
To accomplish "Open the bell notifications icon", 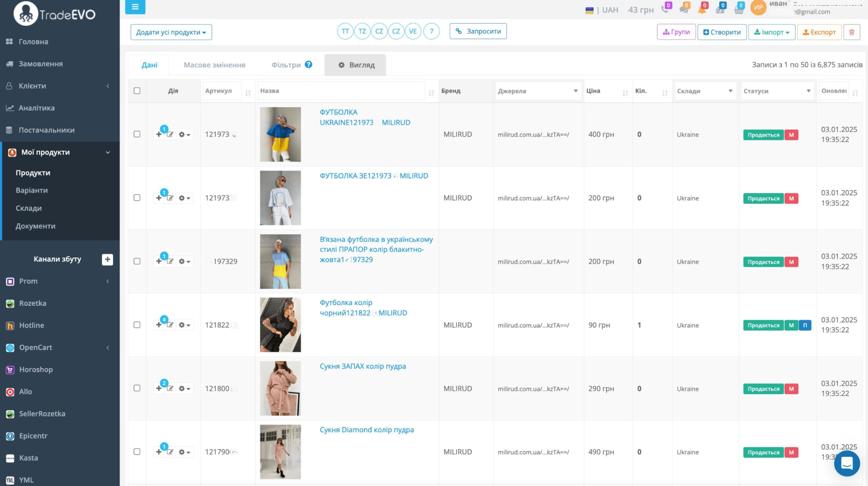I will point(702,9).
